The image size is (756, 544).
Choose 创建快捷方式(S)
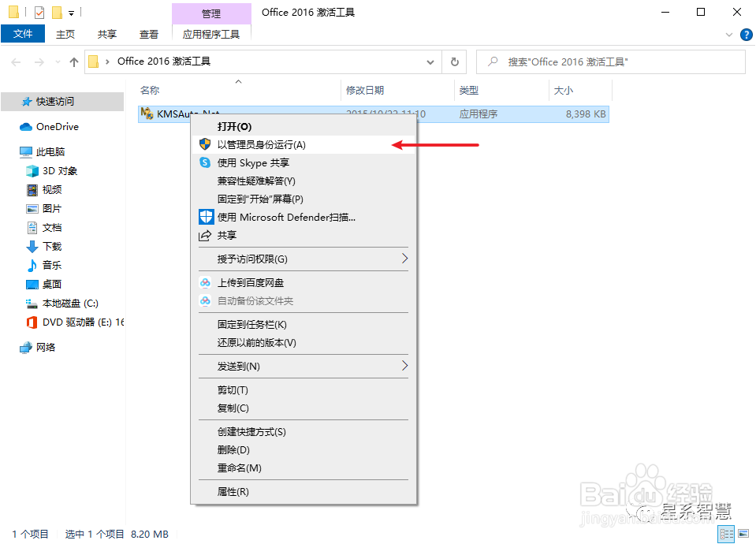pyautogui.click(x=304, y=431)
